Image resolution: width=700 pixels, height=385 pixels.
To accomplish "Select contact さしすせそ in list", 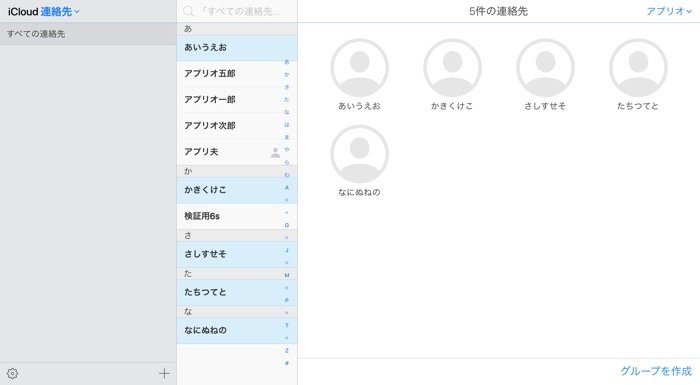I will click(237, 255).
